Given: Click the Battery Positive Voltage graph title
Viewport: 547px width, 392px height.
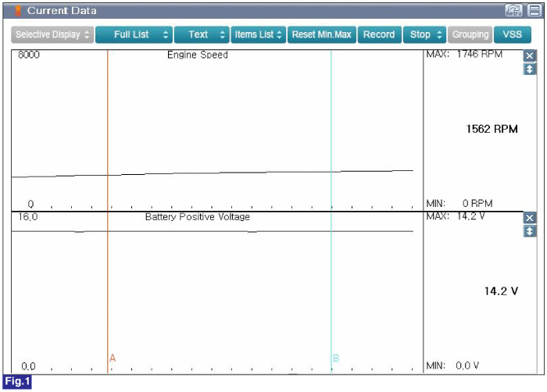Looking at the screenshot, I should click(198, 217).
